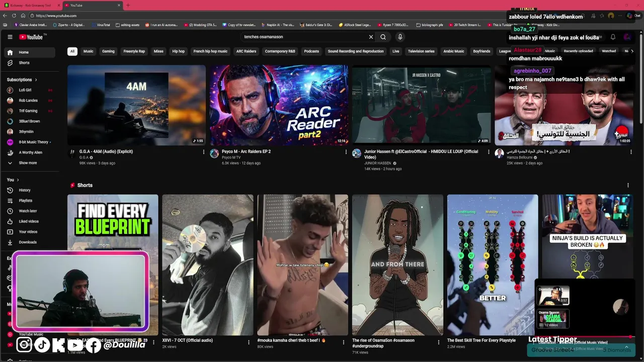This screenshot has height=362, width=644.
Task: Select the ARC Raiders chip
Action: tap(246, 51)
